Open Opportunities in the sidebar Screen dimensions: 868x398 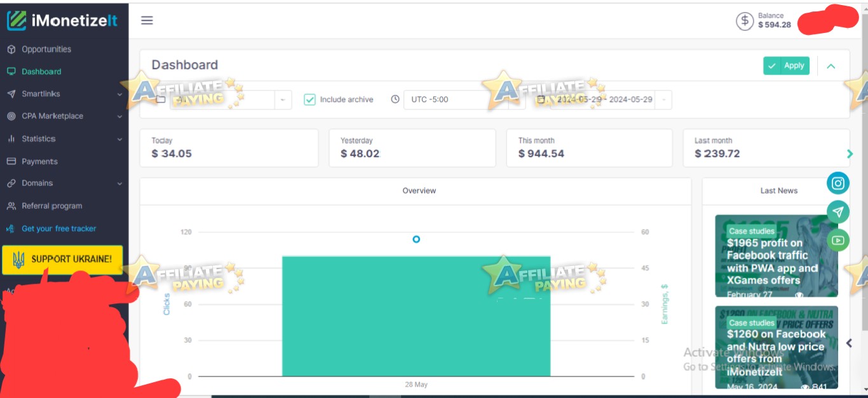[46, 49]
